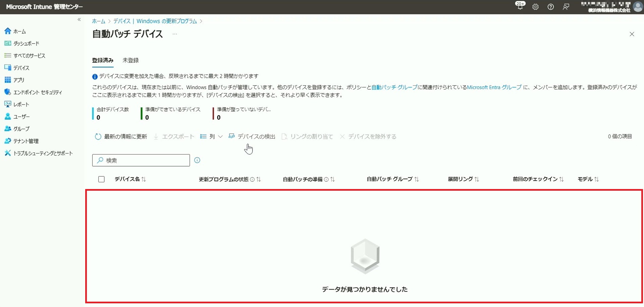Open the feedback person icon
This screenshot has height=307, width=644.
point(566,7)
